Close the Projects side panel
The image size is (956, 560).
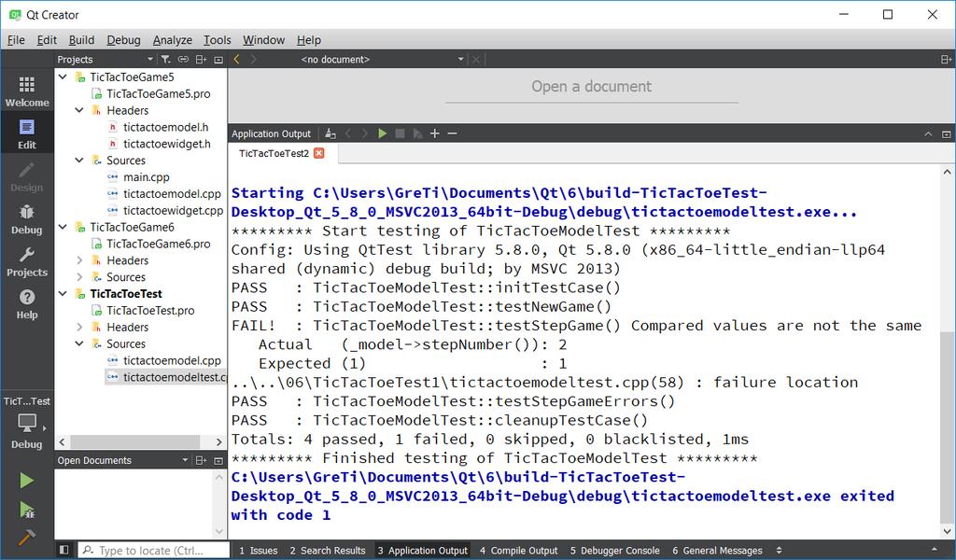pos(218,59)
